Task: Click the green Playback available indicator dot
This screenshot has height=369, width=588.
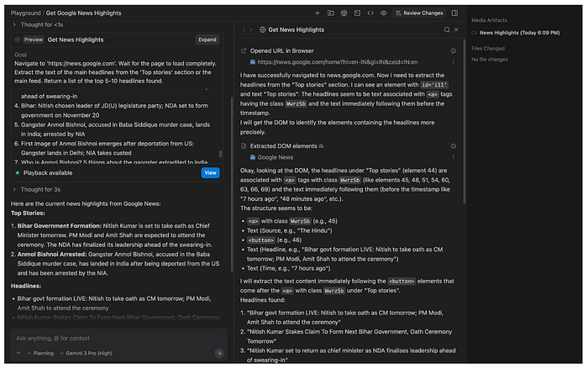Action: (18, 173)
